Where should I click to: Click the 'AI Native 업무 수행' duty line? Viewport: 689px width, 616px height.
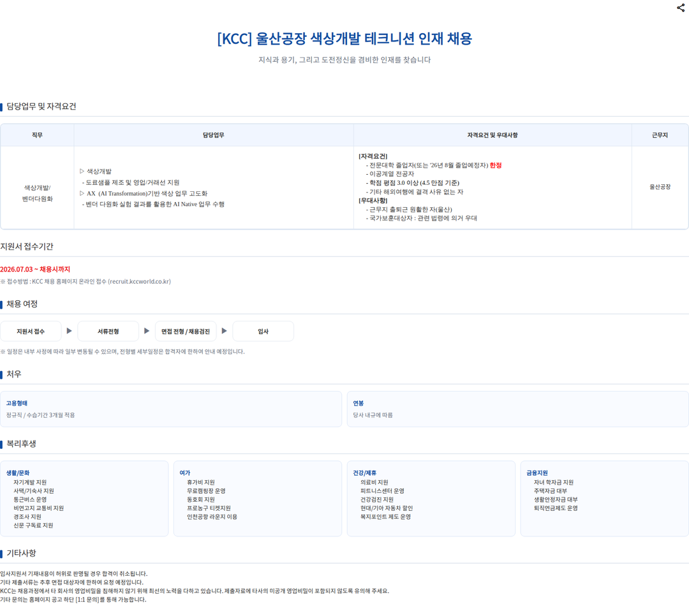[153, 204]
